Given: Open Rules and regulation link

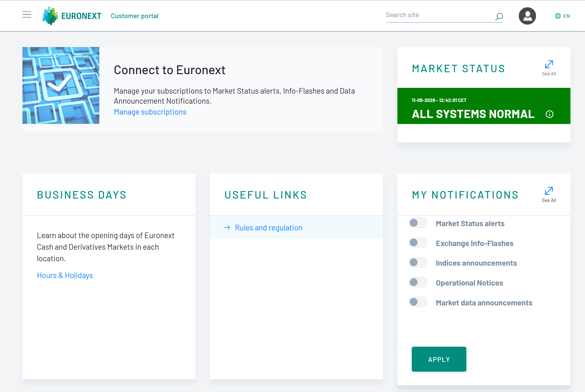Looking at the screenshot, I should (269, 228).
